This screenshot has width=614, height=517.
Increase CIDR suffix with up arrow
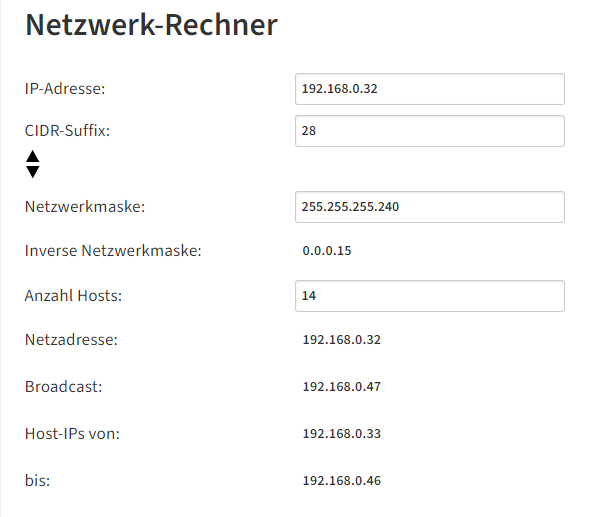(x=33, y=157)
